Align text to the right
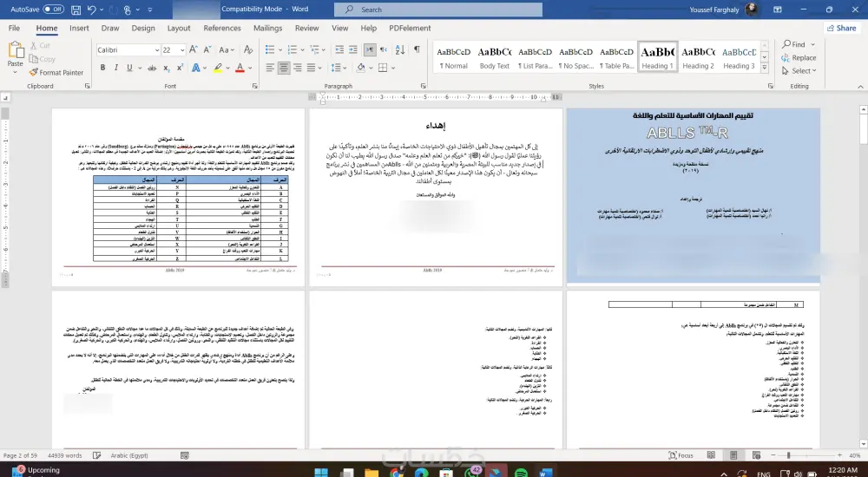868x477 pixels. click(298, 68)
